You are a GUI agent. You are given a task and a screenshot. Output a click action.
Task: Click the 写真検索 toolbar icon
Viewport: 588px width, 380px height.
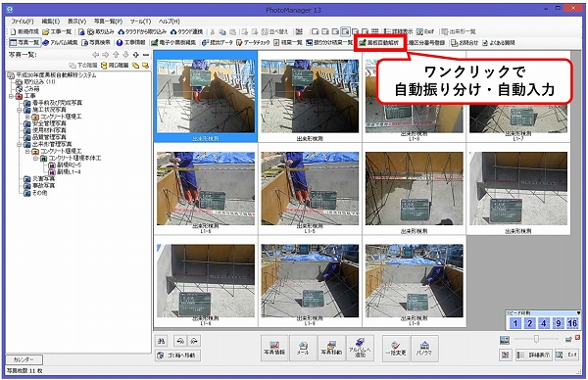[x=96, y=43]
